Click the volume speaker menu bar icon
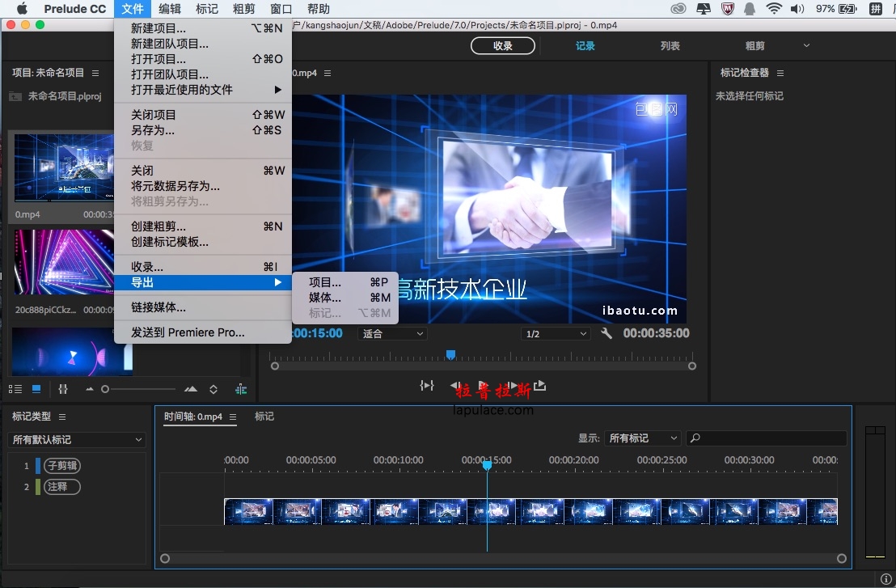The image size is (896, 588). tap(797, 9)
